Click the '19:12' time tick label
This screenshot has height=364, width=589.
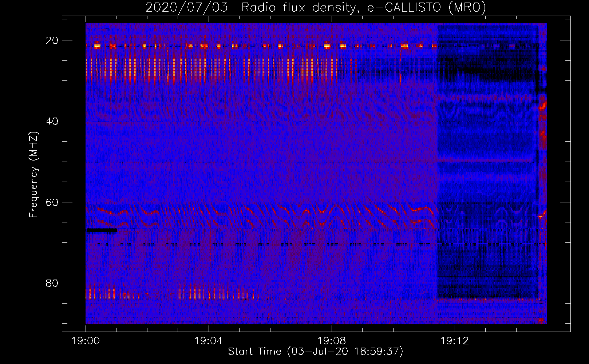[455, 341]
